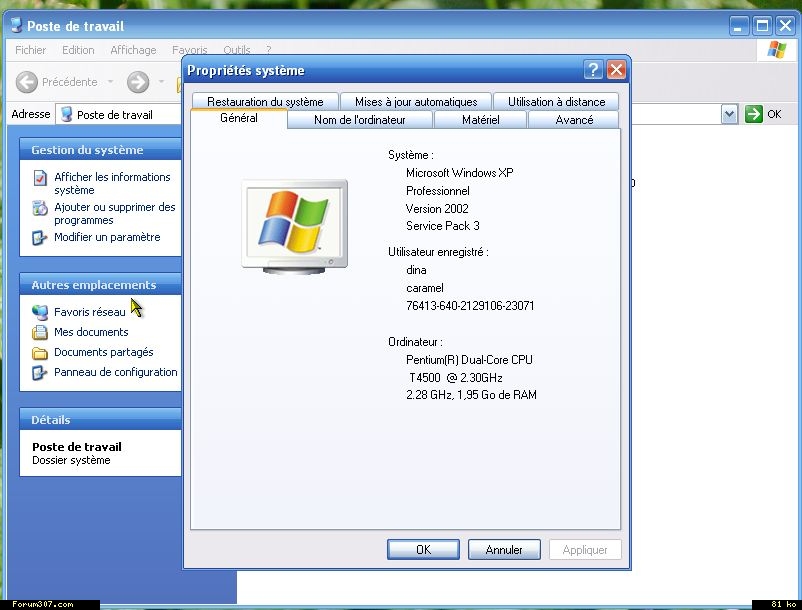Screen dimensions: 802x610
Task: Click the 2.28 GHz, 1,95 Go de RAM text
Action: [472, 395]
